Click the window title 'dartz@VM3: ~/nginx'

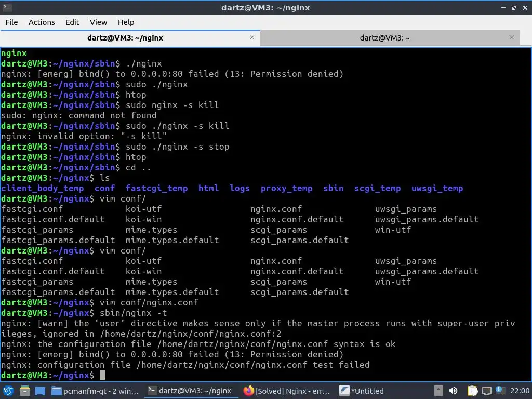click(265, 7)
